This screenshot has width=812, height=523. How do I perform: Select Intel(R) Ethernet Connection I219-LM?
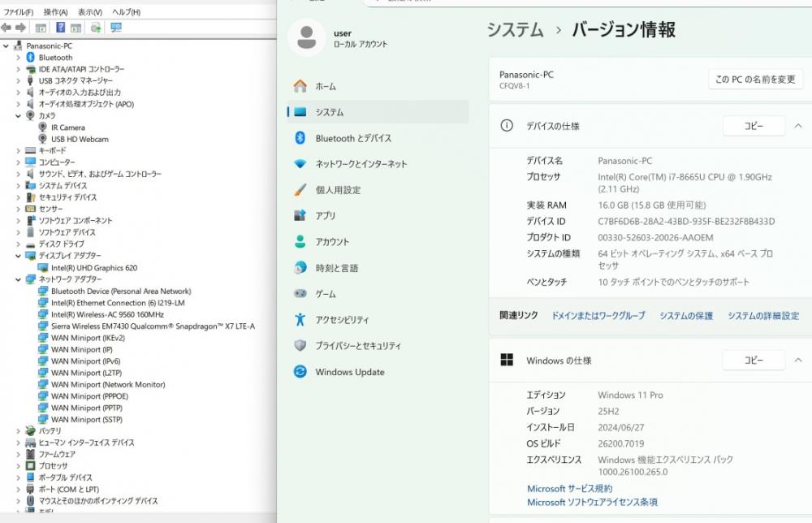click(118, 303)
